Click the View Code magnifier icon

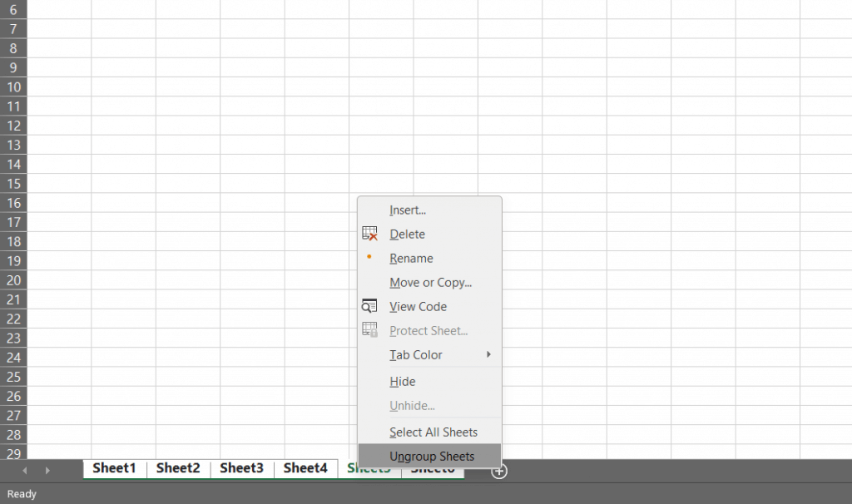pos(370,306)
